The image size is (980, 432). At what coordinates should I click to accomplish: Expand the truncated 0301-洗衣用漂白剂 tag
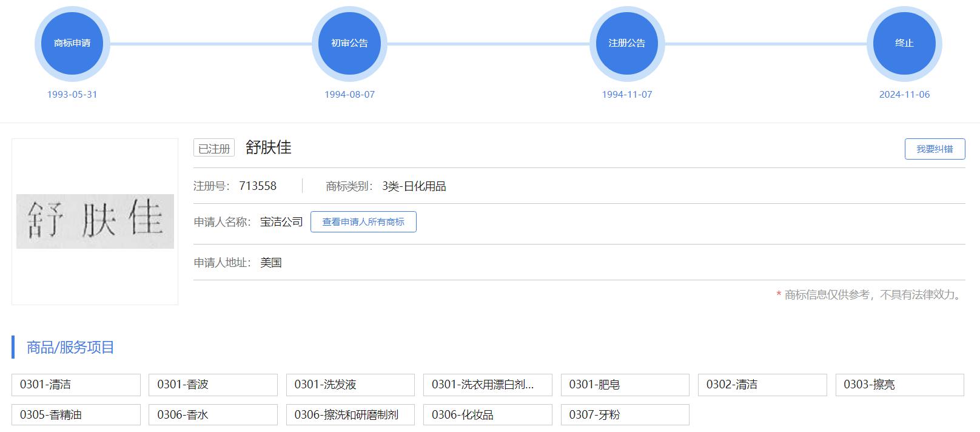(x=488, y=385)
